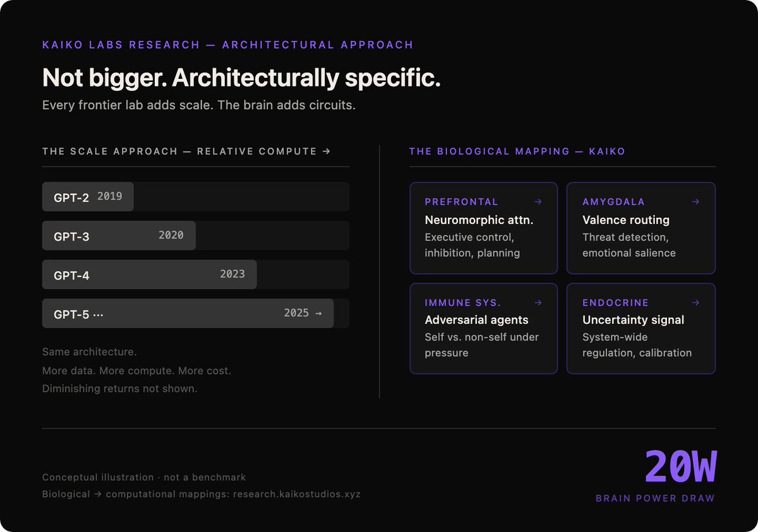Click the 'Executive control, inhibition, planning' description
758x532 pixels.
coord(472,245)
